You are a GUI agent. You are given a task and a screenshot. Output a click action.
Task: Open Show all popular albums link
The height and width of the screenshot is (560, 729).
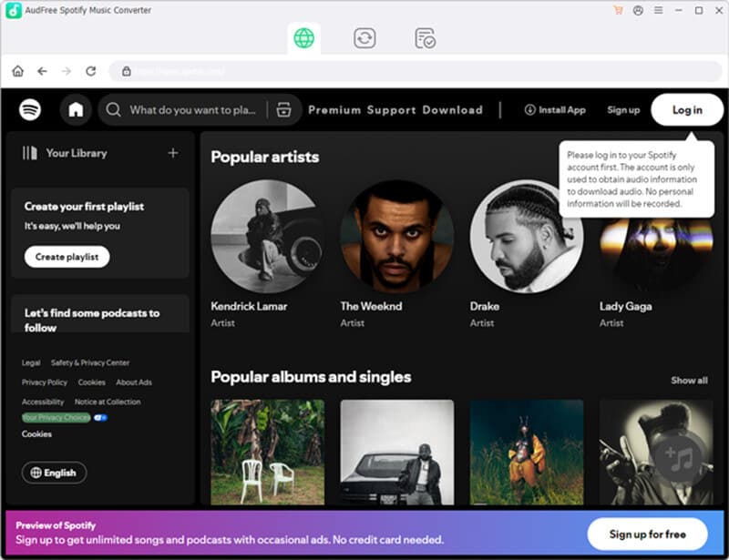688,381
